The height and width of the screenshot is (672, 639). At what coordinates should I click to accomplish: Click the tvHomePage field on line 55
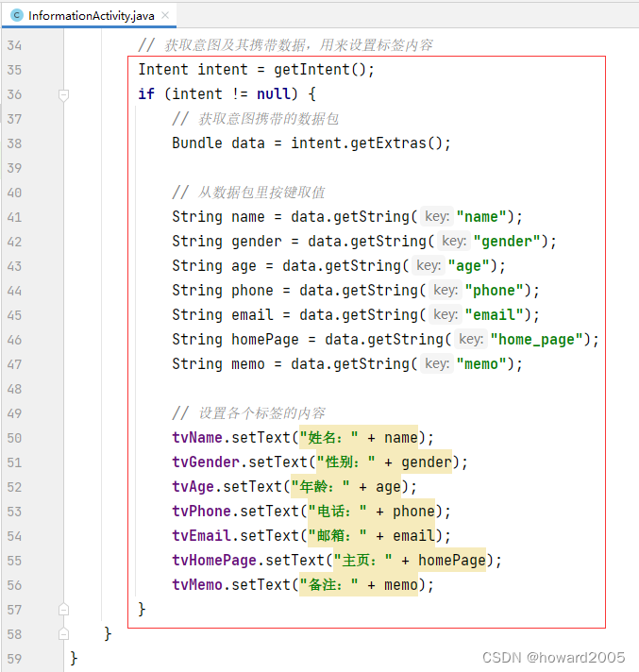214,561
